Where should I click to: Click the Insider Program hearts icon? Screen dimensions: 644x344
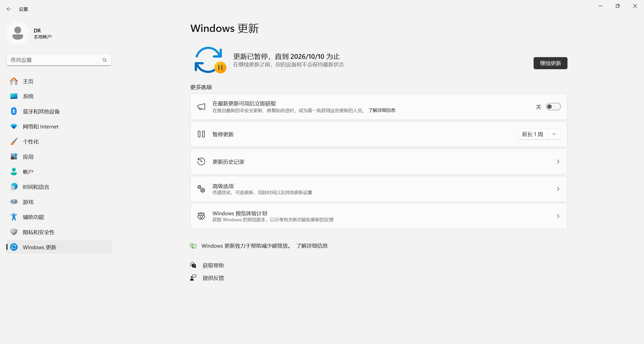point(201,216)
